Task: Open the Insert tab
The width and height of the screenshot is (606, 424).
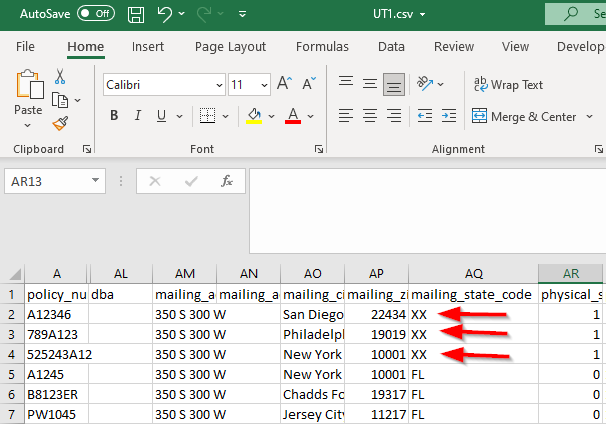Action: tap(148, 47)
